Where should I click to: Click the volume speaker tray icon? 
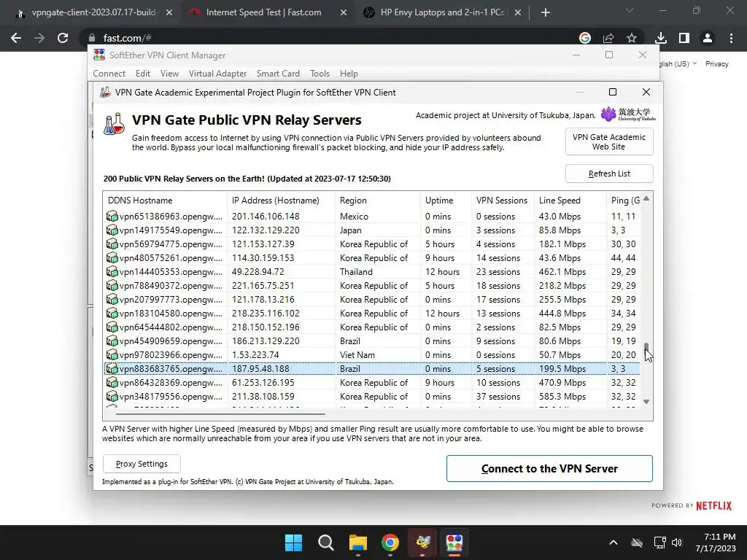coord(677,542)
